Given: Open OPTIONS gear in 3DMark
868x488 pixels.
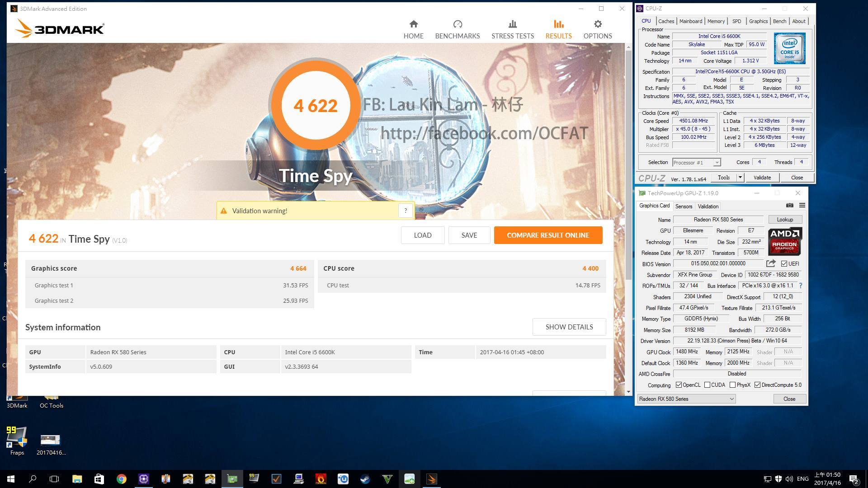Looking at the screenshot, I should [598, 29].
